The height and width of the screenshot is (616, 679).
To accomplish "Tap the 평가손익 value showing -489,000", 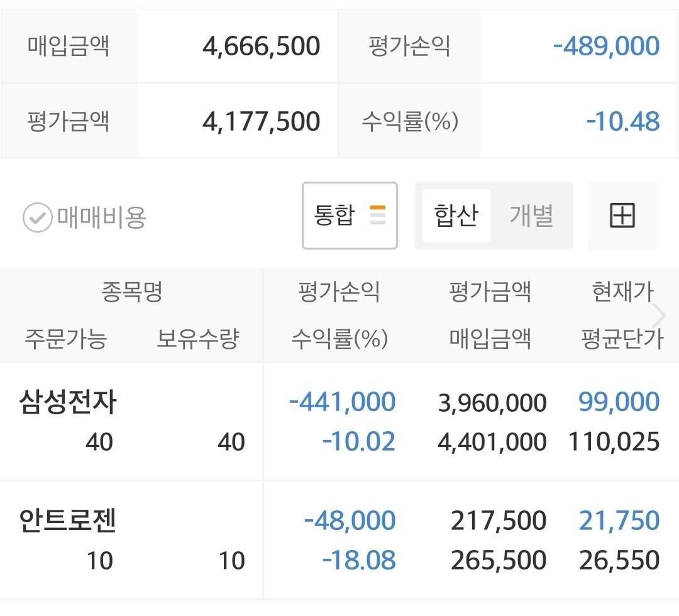I will [x=605, y=45].
